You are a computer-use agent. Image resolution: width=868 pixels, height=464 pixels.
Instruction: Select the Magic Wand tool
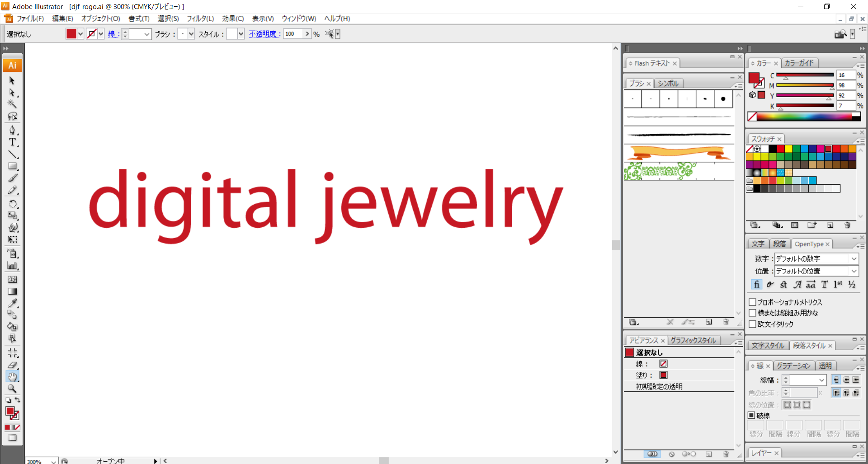[x=12, y=104]
